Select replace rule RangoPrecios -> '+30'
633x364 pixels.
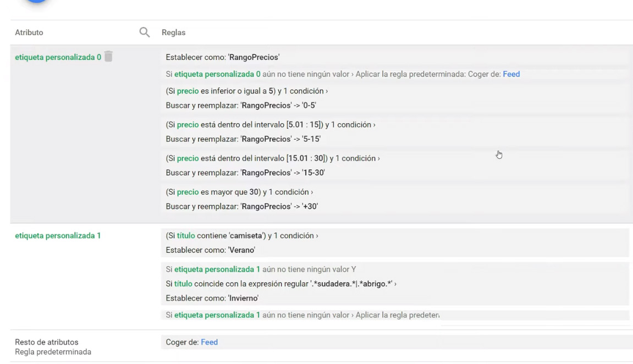click(242, 207)
